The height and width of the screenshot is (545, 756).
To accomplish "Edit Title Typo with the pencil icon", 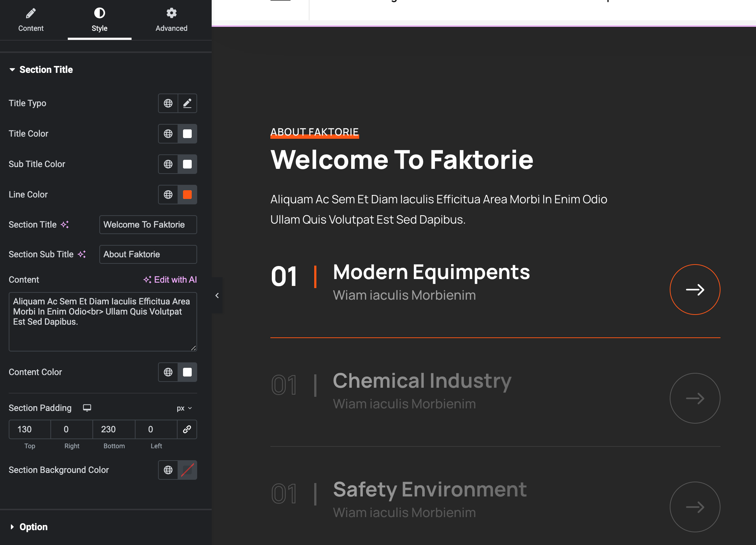I will (x=187, y=103).
